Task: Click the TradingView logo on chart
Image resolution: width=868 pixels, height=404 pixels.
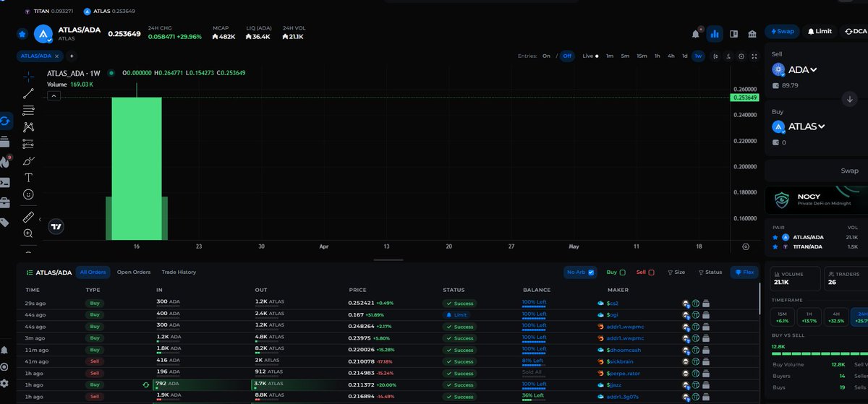Action: (56, 227)
